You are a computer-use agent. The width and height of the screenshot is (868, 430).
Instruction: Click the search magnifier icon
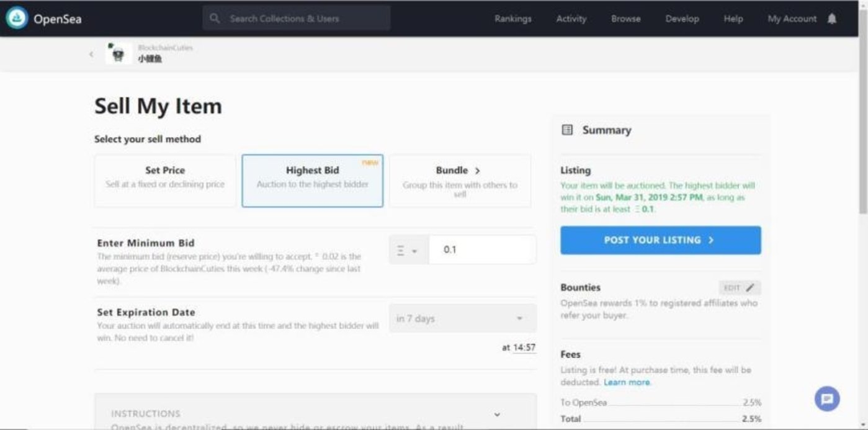click(x=215, y=19)
